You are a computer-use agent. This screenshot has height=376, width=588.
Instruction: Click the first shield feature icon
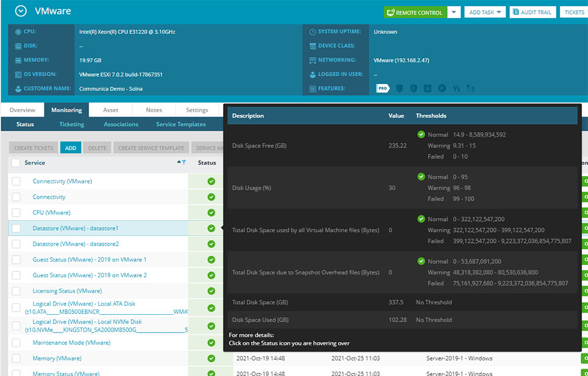coord(399,88)
